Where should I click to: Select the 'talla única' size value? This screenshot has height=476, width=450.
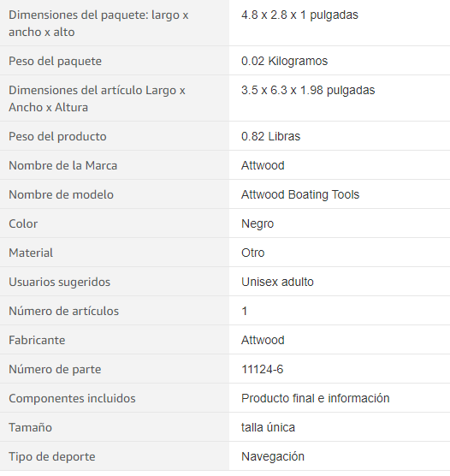pyautogui.click(x=268, y=427)
